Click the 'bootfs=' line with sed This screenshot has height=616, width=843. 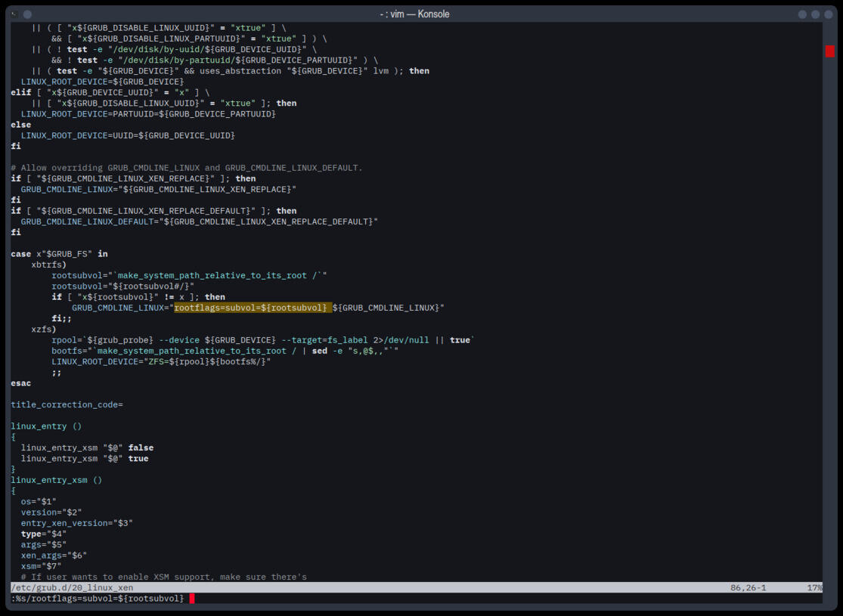click(x=225, y=351)
